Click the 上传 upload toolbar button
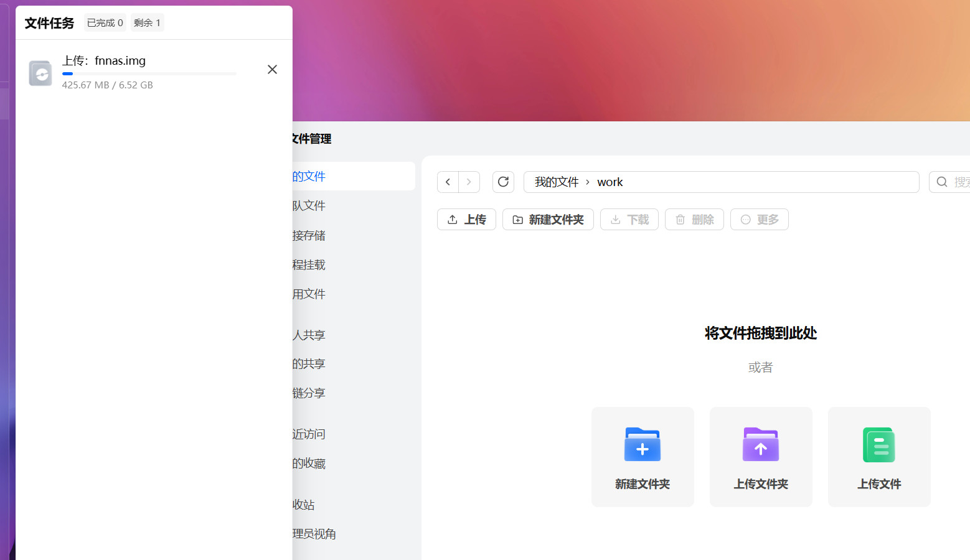The height and width of the screenshot is (560, 970). [466, 220]
